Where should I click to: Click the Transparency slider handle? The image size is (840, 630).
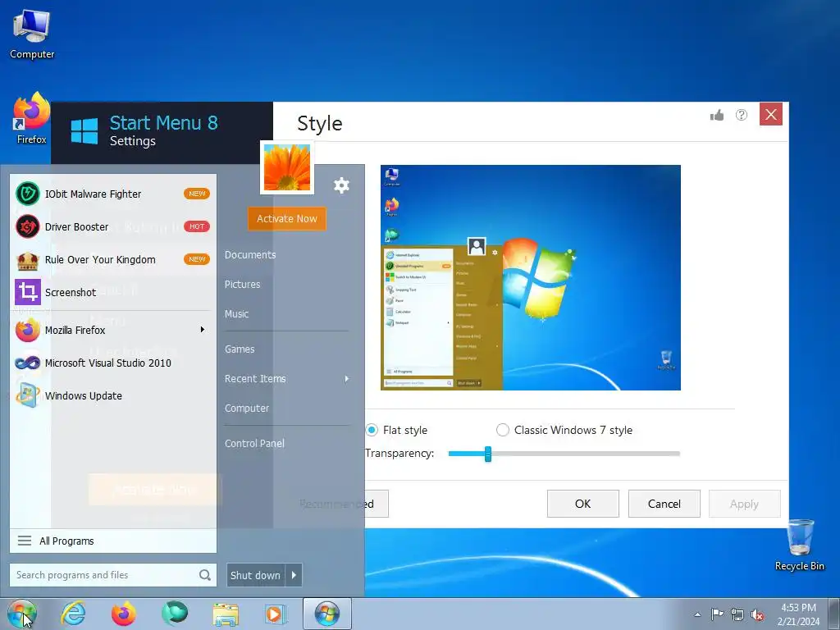(488, 454)
